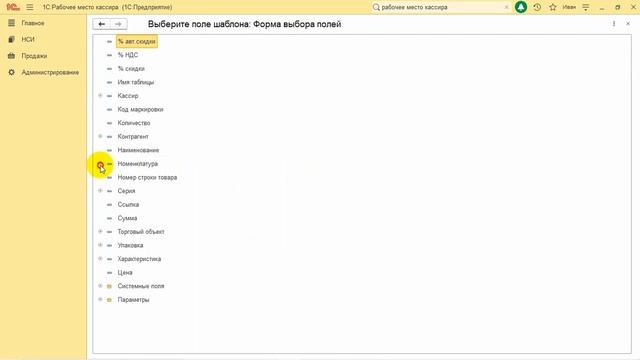The image size is (640, 360).
Task: Select the 'Имя таблицы' field
Action: coord(136,82)
